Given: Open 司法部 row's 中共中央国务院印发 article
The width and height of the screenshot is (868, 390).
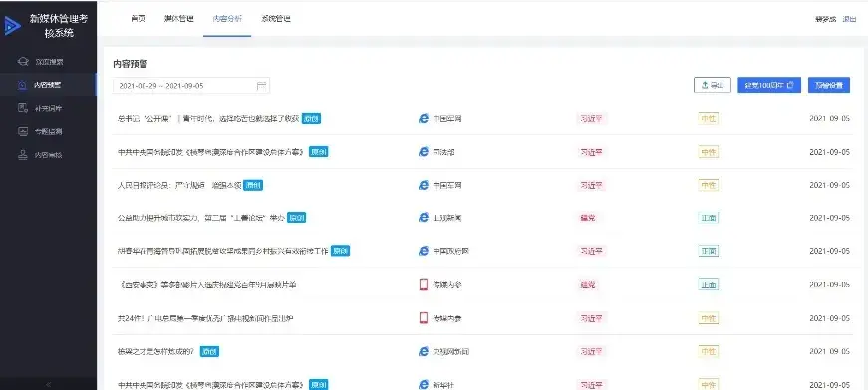Looking at the screenshot, I should (x=211, y=152).
